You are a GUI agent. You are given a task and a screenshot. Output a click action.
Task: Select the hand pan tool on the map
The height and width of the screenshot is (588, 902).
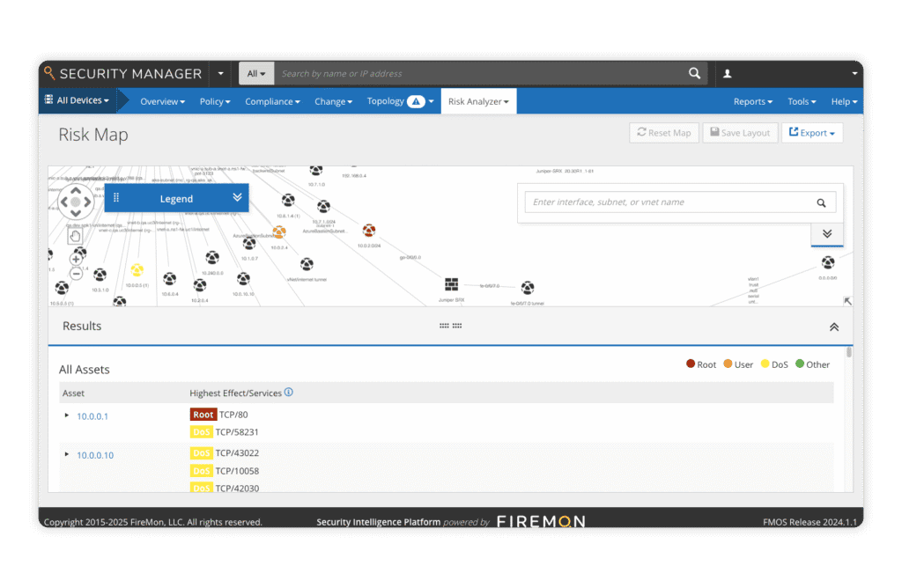point(76,236)
